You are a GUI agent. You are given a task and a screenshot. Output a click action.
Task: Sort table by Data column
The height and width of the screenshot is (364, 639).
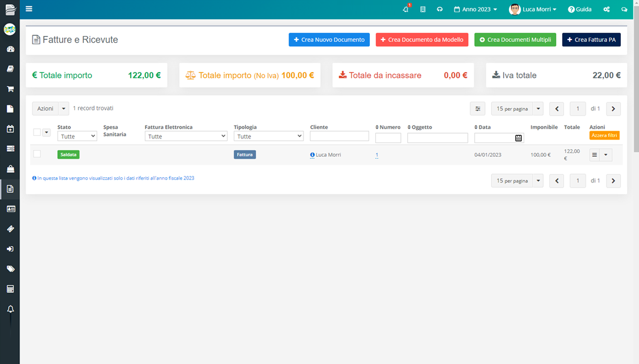point(483,127)
